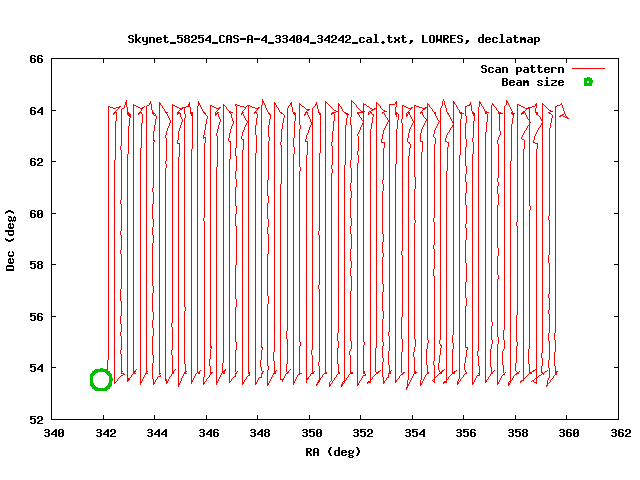
Task: Click the 'Dec (deg)' y-axis label
Action: (x=10, y=240)
